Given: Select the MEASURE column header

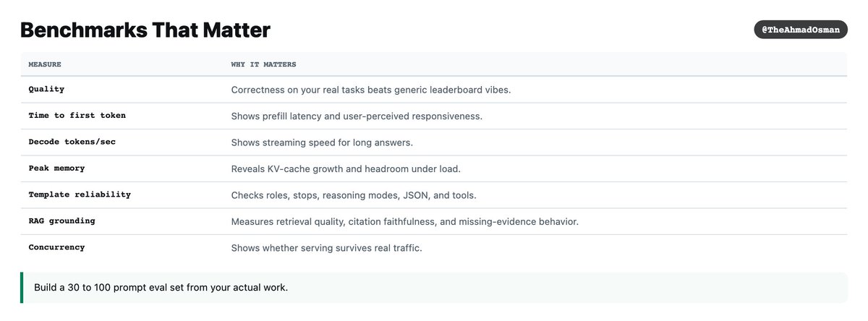Looking at the screenshot, I should pos(45,64).
